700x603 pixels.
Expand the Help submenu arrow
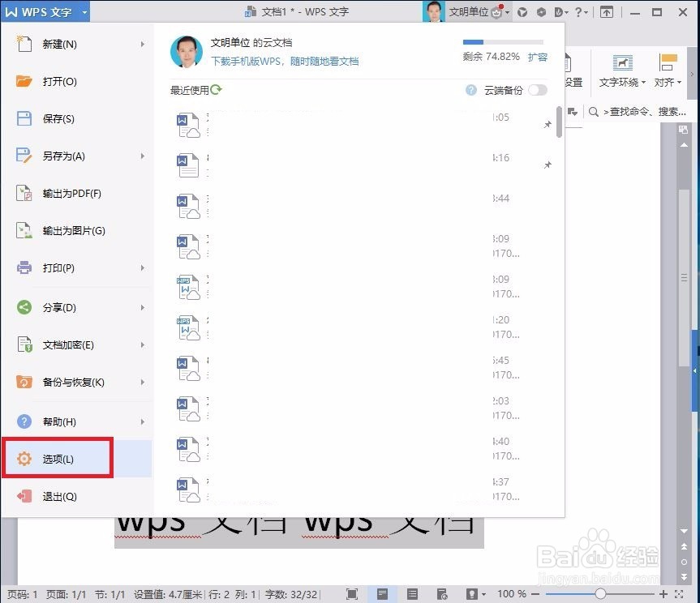click(143, 421)
